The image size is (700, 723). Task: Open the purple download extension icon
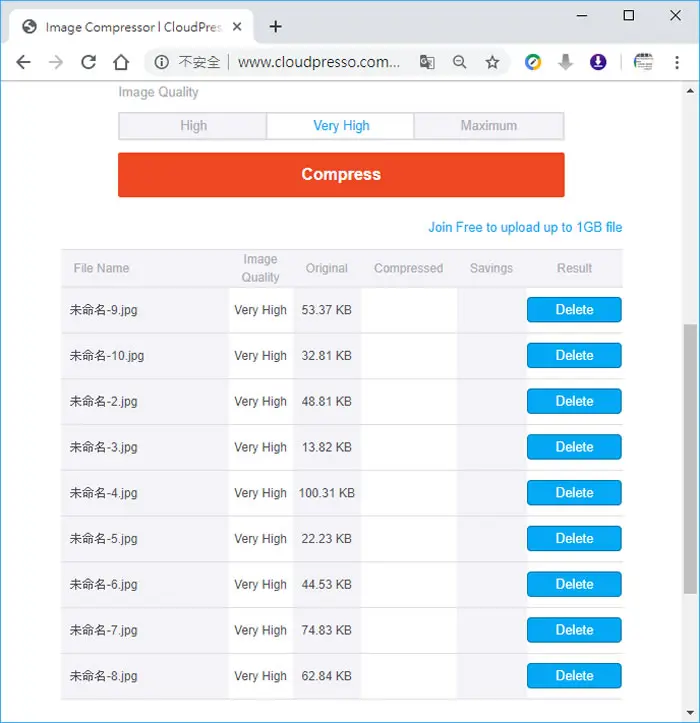click(598, 62)
